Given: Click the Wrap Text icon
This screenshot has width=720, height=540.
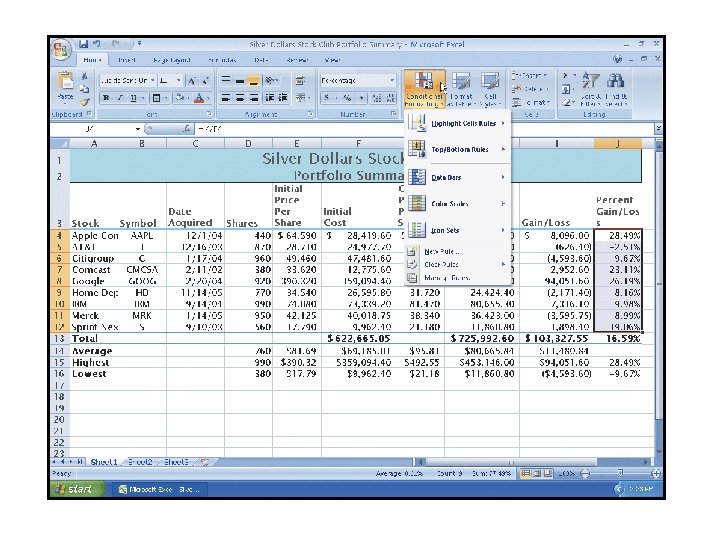Looking at the screenshot, I should 300,81.
